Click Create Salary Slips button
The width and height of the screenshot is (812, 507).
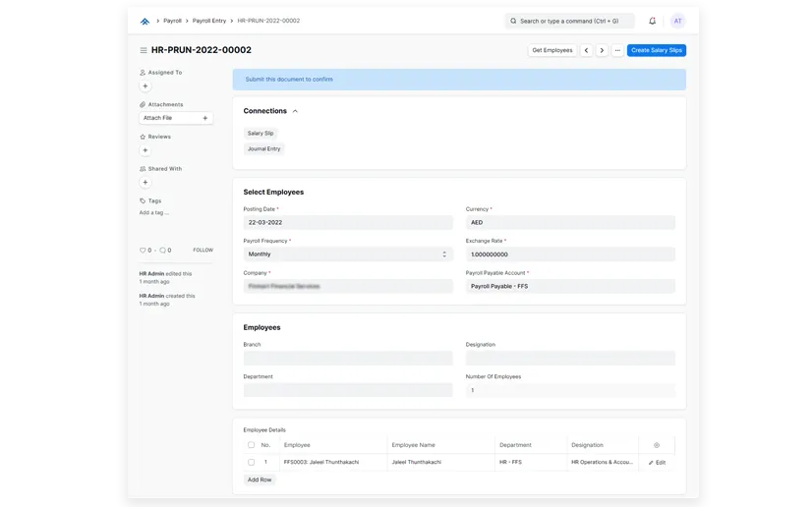pyautogui.click(x=656, y=50)
